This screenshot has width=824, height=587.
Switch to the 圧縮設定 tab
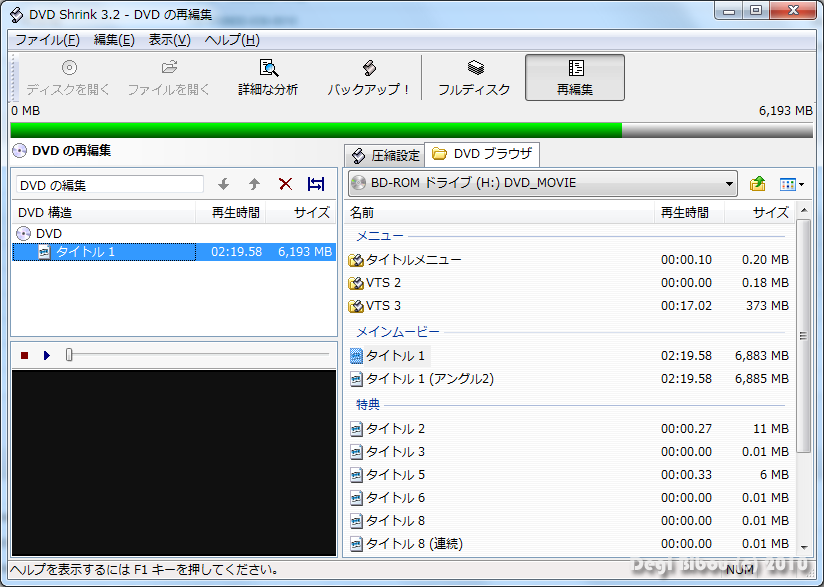[385, 155]
